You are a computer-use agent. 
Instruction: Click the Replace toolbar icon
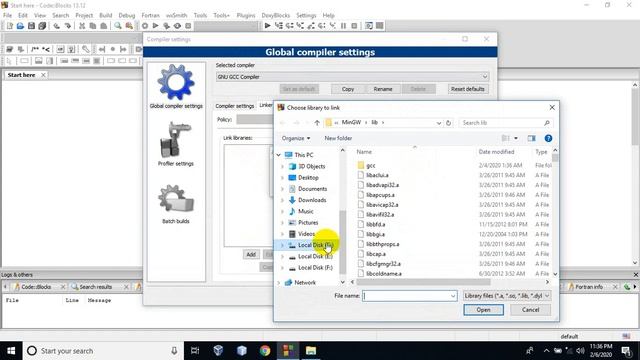click(x=129, y=26)
